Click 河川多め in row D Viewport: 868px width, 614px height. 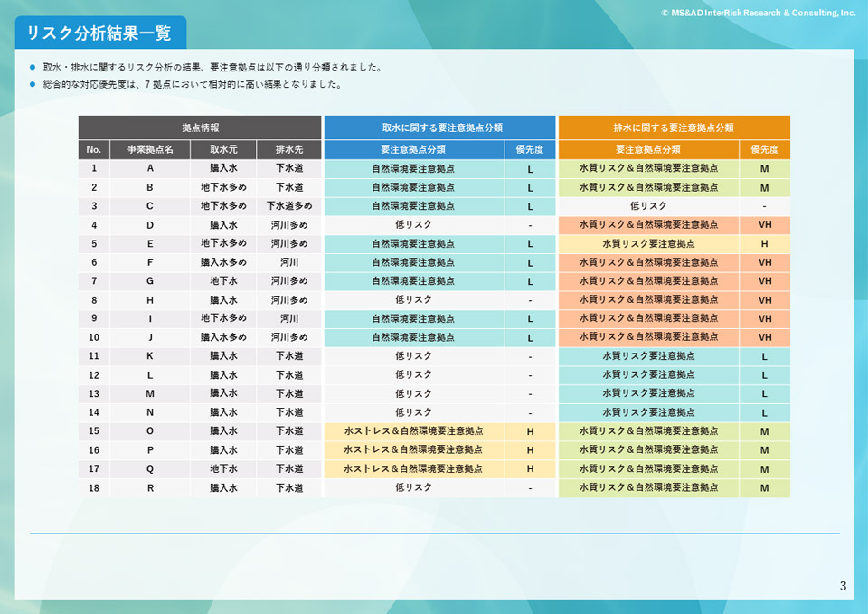[x=289, y=225]
